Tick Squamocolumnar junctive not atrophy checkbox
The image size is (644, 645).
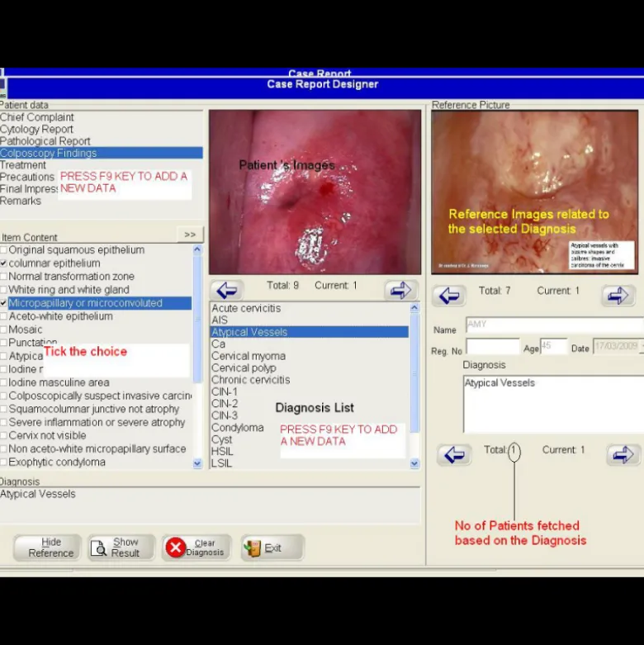[3, 409]
